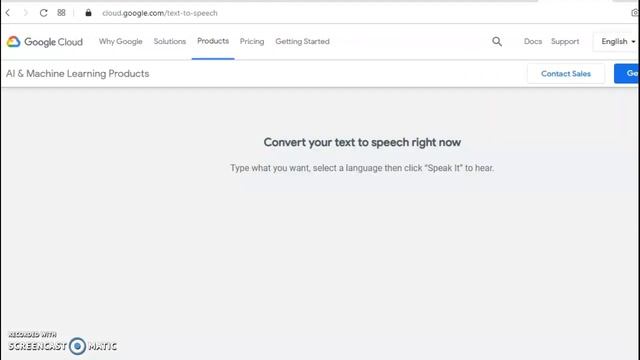Click the AI & Machine Learning Products heading

coord(78,73)
